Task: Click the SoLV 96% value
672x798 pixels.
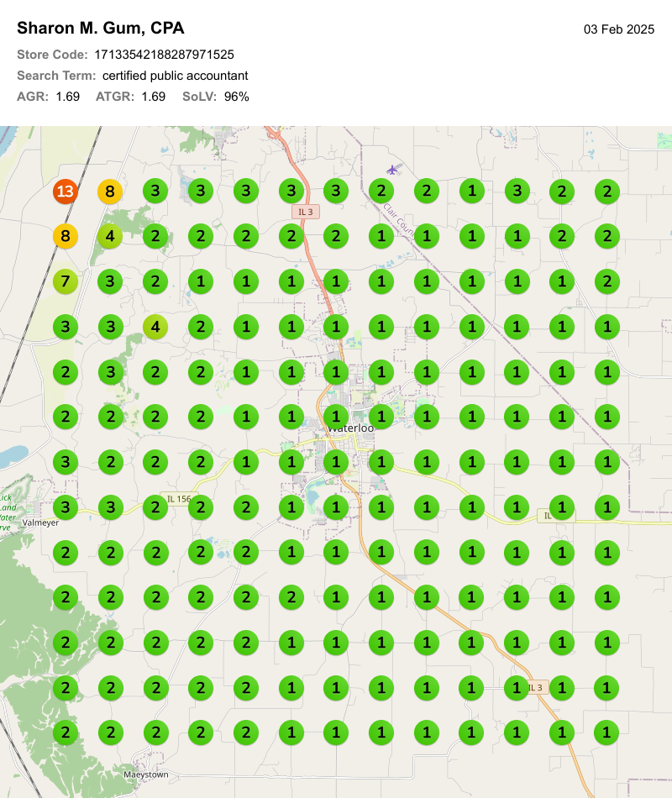Action: point(236,97)
